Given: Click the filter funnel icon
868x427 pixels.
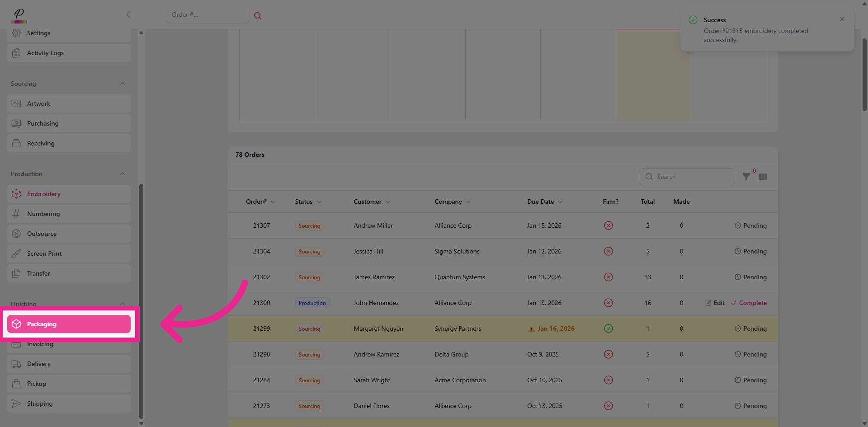Looking at the screenshot, I should [x=746, y=177].
